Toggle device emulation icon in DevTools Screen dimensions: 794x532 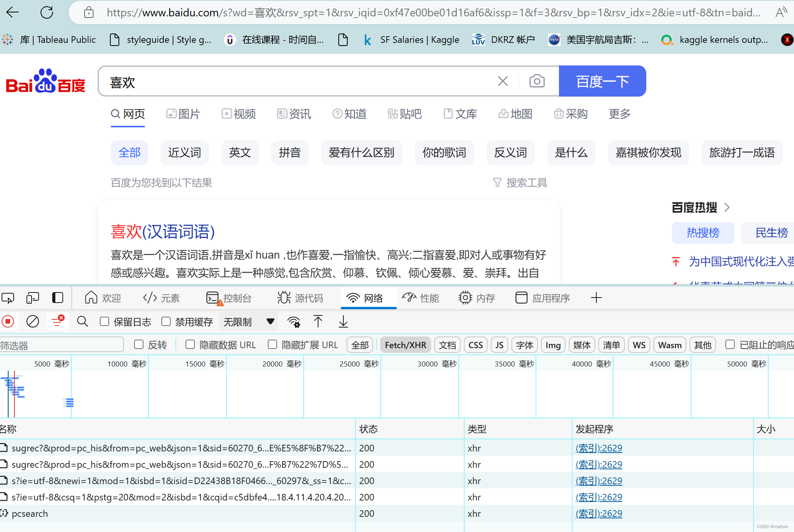point(33,298)
